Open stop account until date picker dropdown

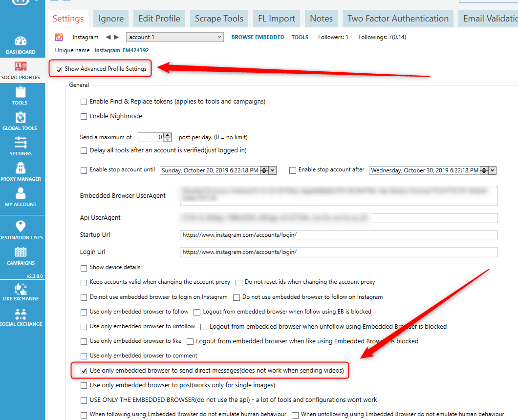(273, 170)
